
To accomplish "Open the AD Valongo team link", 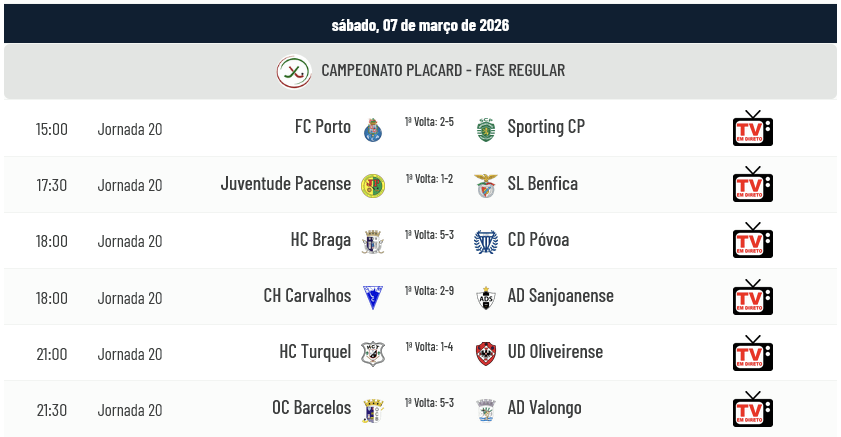I will coord(544,408).
